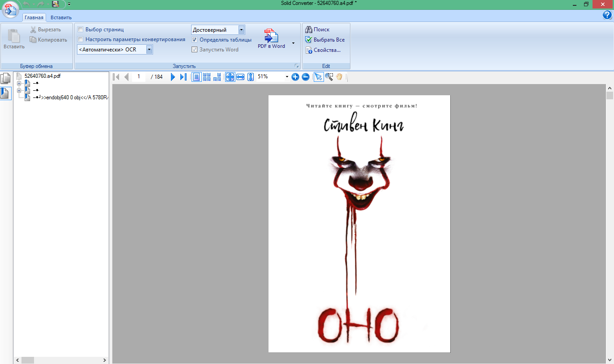
Task: Select two-page grid layout view
Action: coord(207,77)
